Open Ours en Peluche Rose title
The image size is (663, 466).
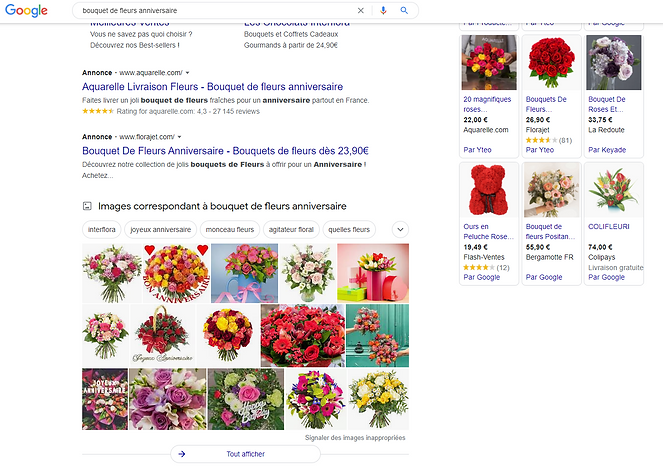click(x=488, y=231)
